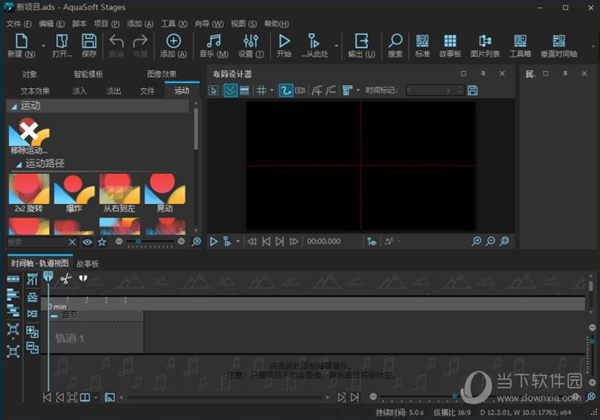The image size is (600, 420).
Task: Click the 新建 (New) toolbar icon
Action: (21, 41)
